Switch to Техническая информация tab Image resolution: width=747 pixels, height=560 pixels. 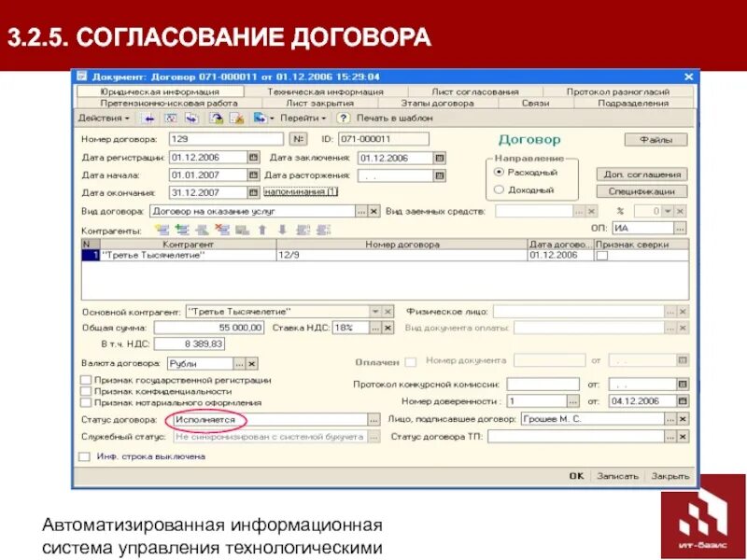point(325,91)
